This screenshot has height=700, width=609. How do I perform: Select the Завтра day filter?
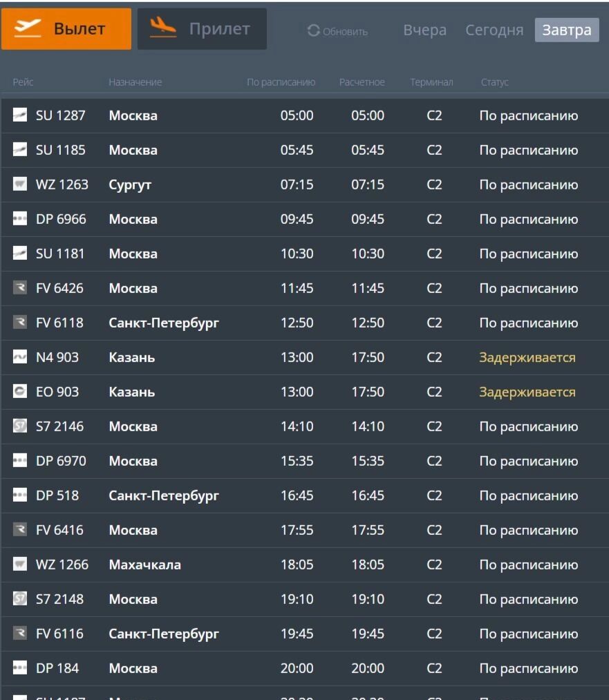coord(566,30)
